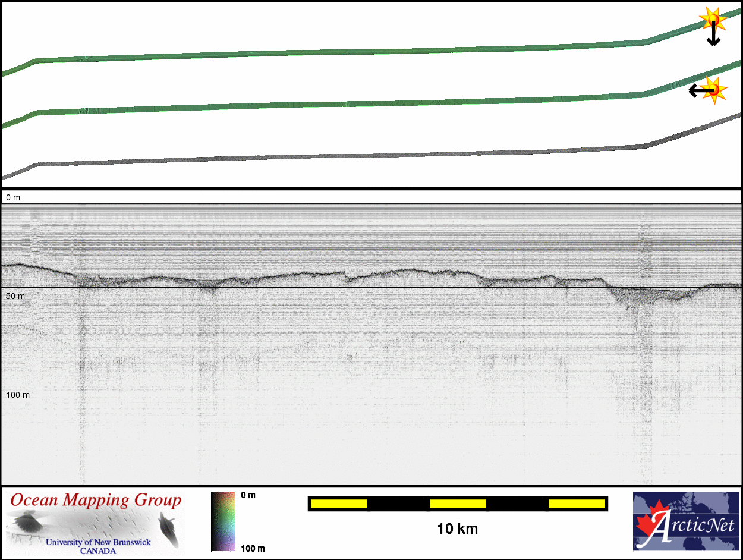This screenshot has width=743, height=560.
Task: Click the leftmost yellow scale bar segment
Action: coord(339,504)
